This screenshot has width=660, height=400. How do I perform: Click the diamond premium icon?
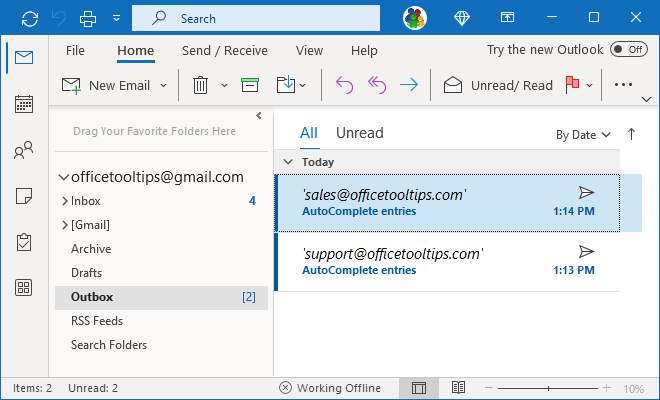click(462, 18)
